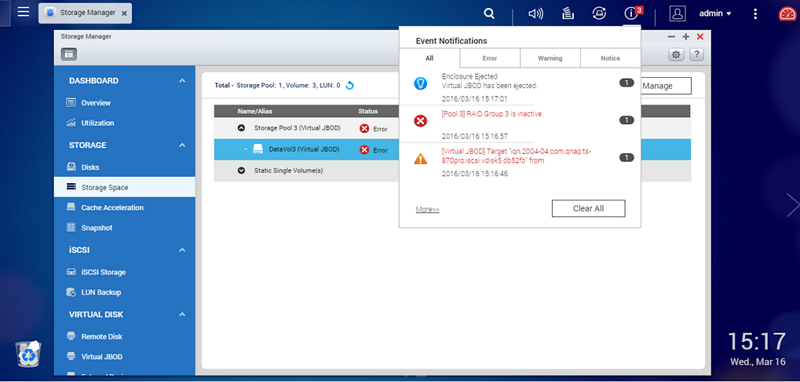Screen dimensions: 800x382
Task: Collapse the STORAGE section
Action: point(182,145)
